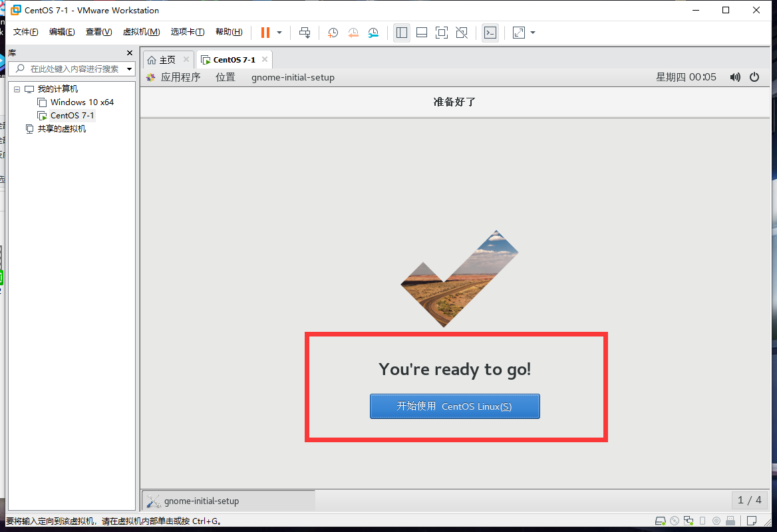Switch to the 主页 tab
777x532 pixels.
click(168, 60)
